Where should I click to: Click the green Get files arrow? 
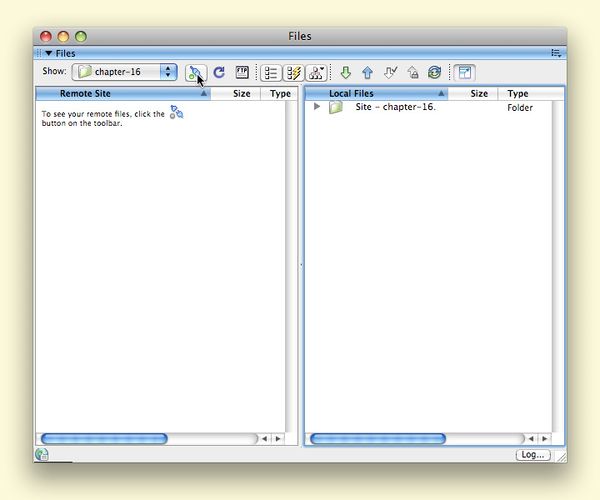pyautogui.click(x=346, y=72)
